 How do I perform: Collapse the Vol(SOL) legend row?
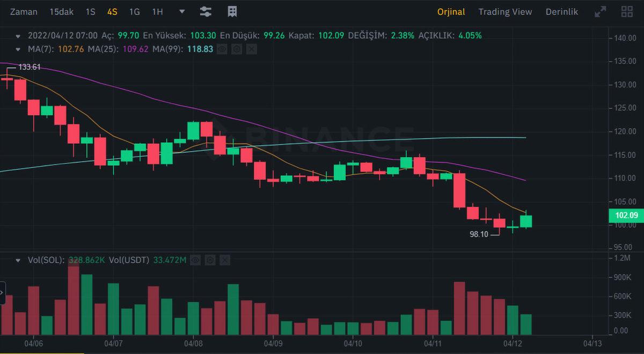[x=19, y=260]
